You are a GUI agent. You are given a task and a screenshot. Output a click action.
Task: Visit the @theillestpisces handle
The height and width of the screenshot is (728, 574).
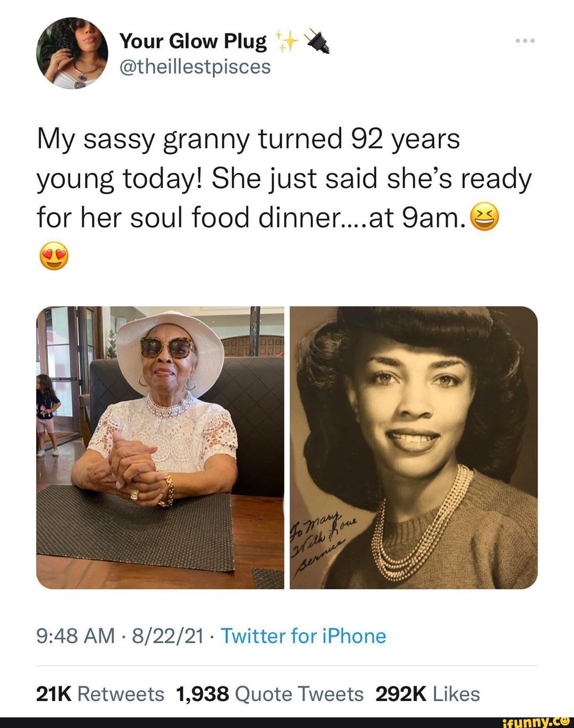(195, 67)
